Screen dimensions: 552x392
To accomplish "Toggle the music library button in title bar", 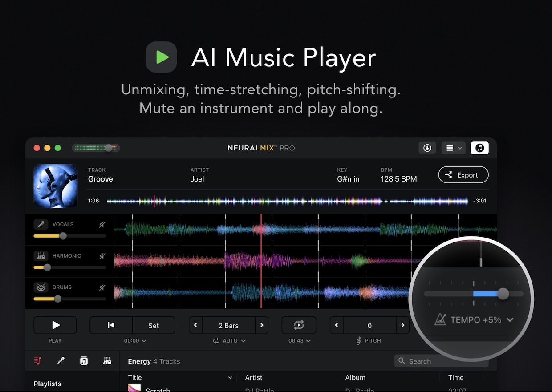I will (479, 148).
